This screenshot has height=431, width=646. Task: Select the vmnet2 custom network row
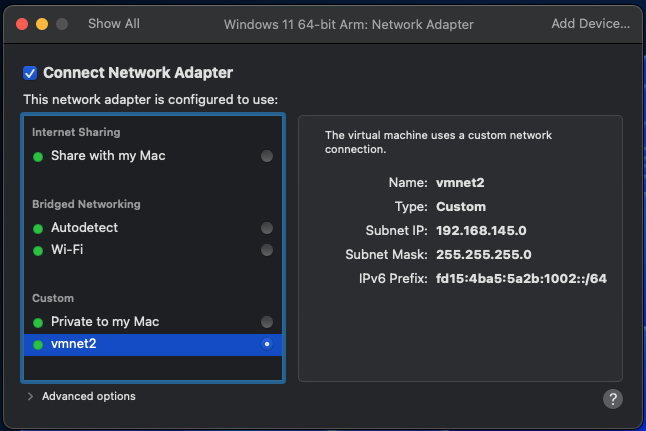click(x=153, y=344)
